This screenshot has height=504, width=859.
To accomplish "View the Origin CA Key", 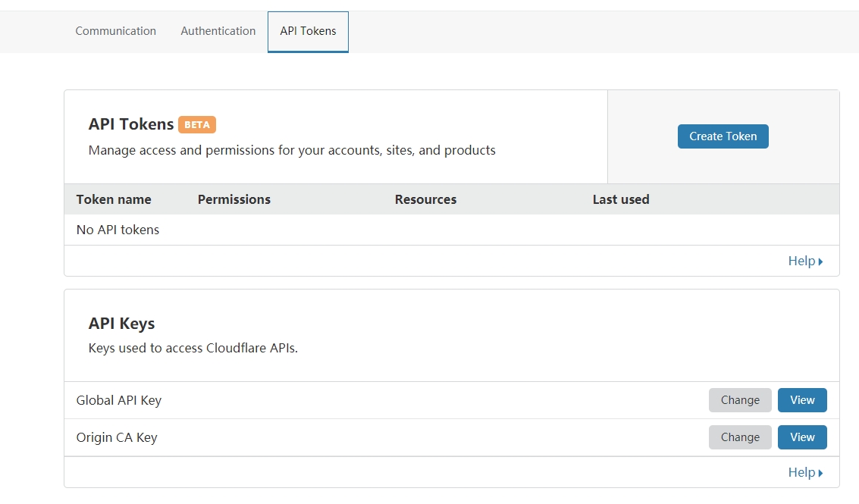I will pyautogui.click(x=801, y=437).
